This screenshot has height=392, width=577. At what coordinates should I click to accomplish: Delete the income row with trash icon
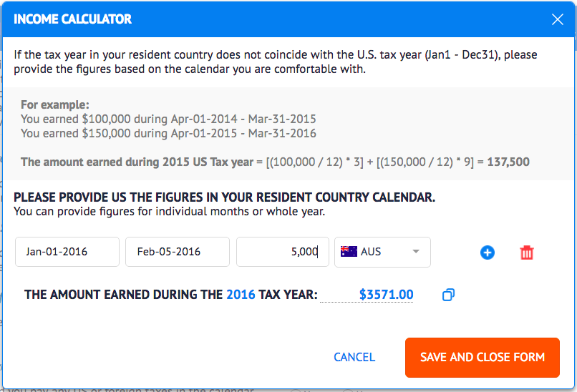527,253
